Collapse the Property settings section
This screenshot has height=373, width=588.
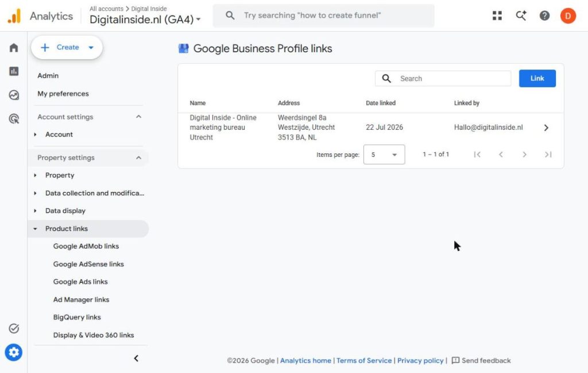(139, 157)
